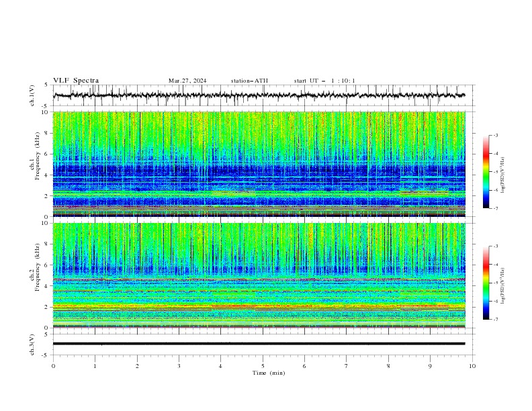Click the "-7" tick on ch.1 colorbar
Screen dimensions: 532x411
(x=495, y=208)
